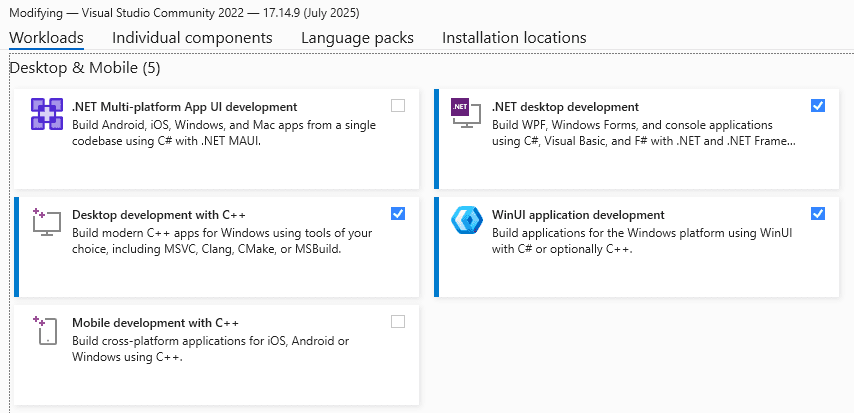The image size is (854, 413).
Task: Click the Desktop & Mobile (5) heading
Action: coord(85,68)
